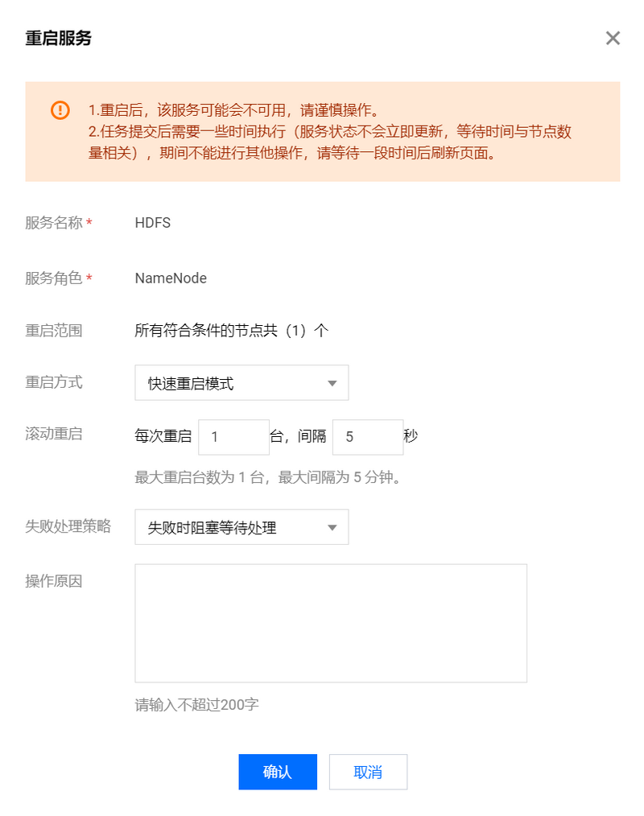Viewport: 644px width, 816px height.
Task: Click into the 操作原因 text area
Action: point(331,623)
